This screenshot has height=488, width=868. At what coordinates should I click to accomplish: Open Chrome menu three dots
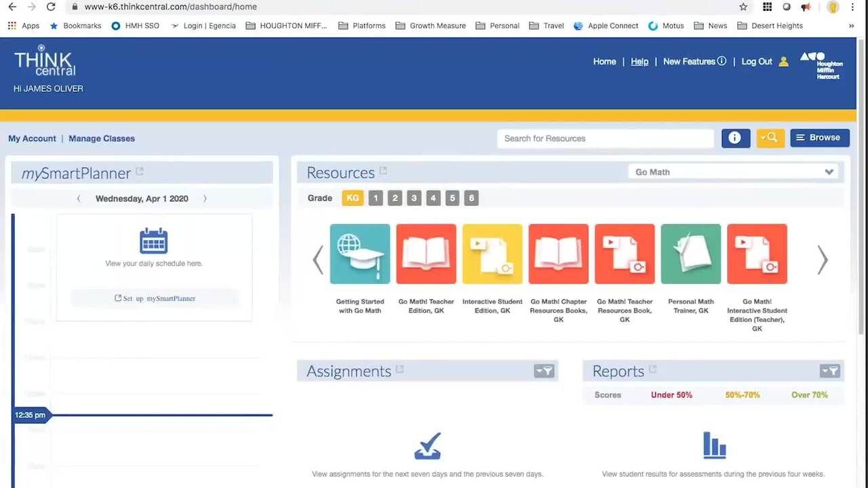click(x=853, y=7)
